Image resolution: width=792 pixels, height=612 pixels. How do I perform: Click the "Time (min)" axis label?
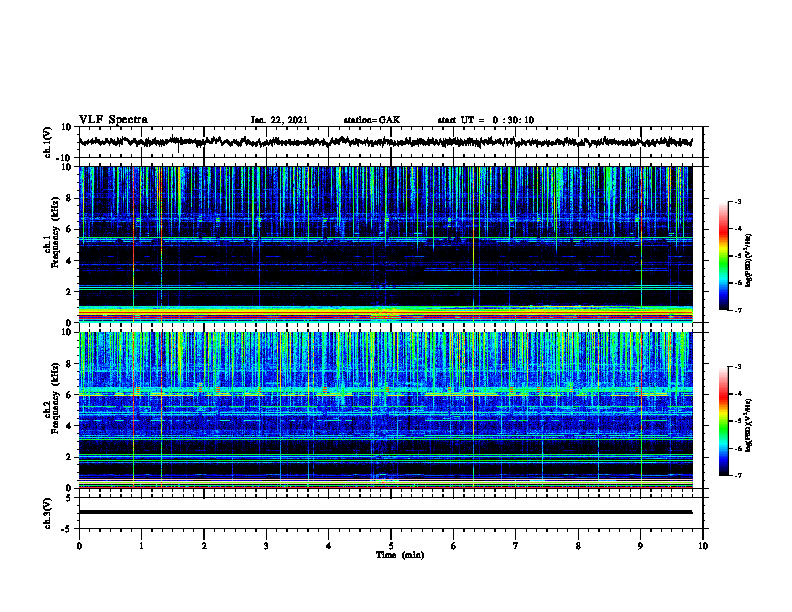400,555
